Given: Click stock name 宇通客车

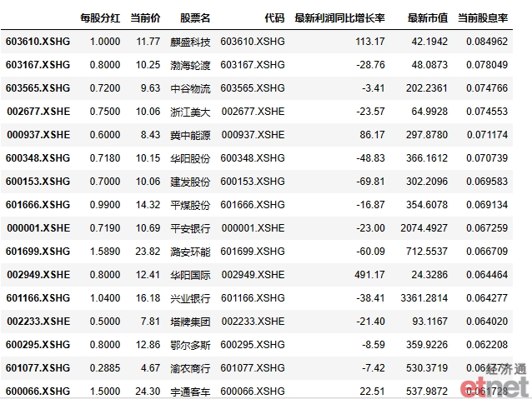Looking at the screenshot, I should [190, 392].
